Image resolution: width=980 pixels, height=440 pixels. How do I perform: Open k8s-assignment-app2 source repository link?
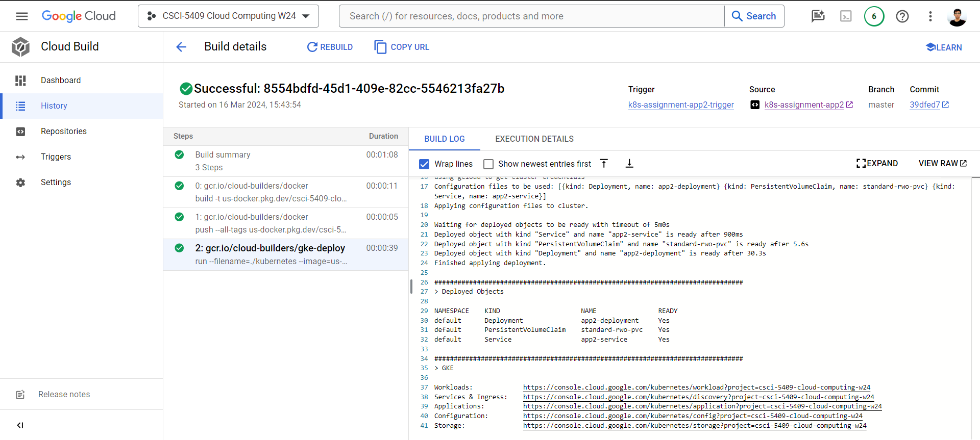click(x=808, y=105)
